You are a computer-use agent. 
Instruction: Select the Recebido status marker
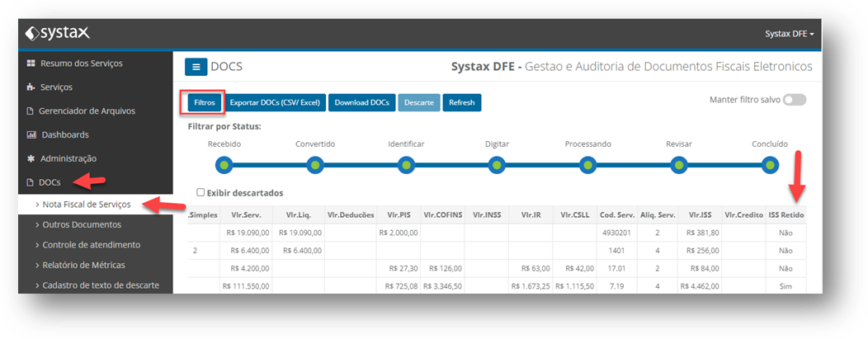click(x=224, y=165)
